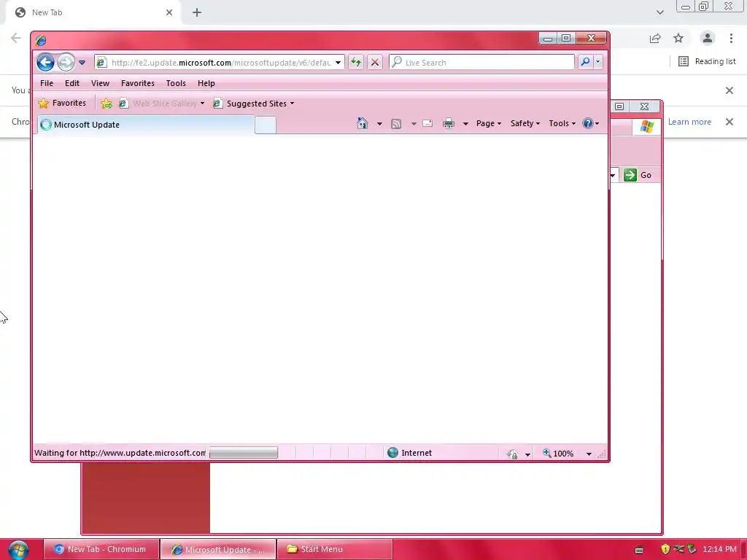The height and width of the screenshot is (560, 747).
Task: Click the Read Mail envelope icon
Action: coord(427,124)
